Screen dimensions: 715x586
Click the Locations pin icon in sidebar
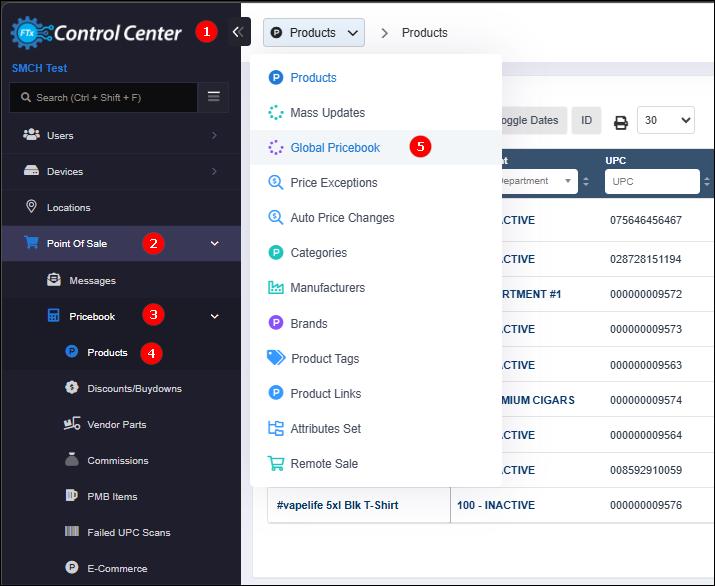click(31, 207)
